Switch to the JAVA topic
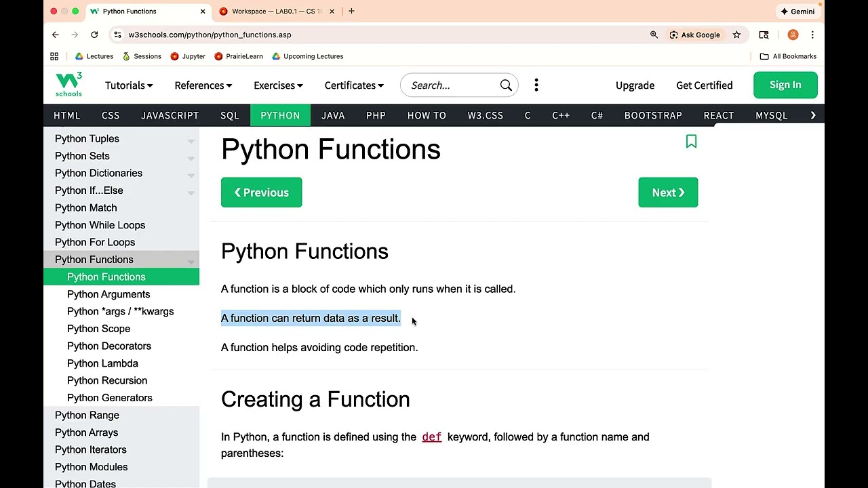The image size is (868, 488). [333, 115]
